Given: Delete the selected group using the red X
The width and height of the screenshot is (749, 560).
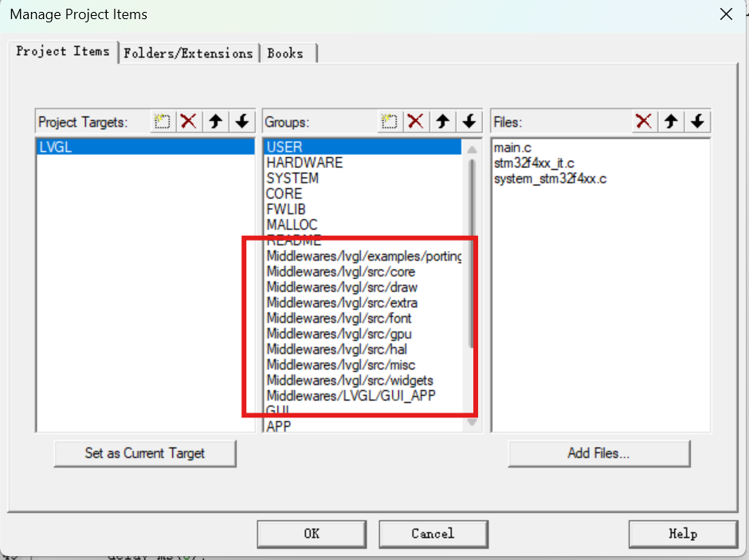Looking at the screenshot, I should click(416, 121).
